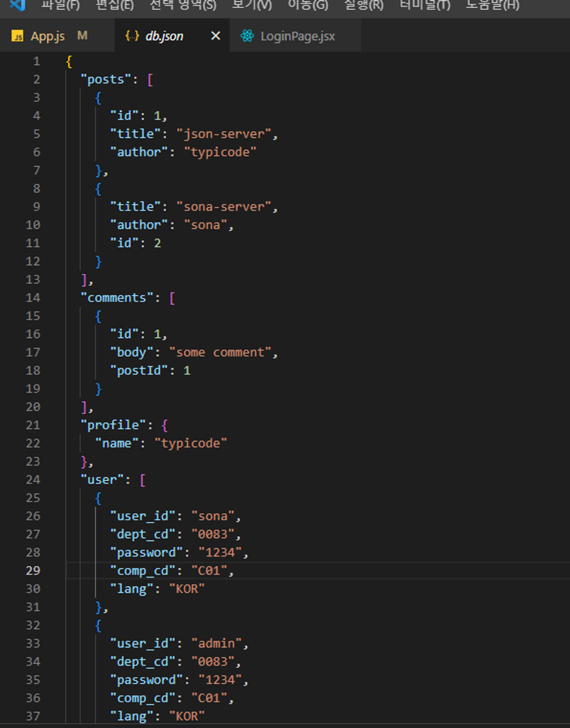This screenshot has width=570, height=728.
Task: Click the "profile" key on line 21
Action: (113, 425)
